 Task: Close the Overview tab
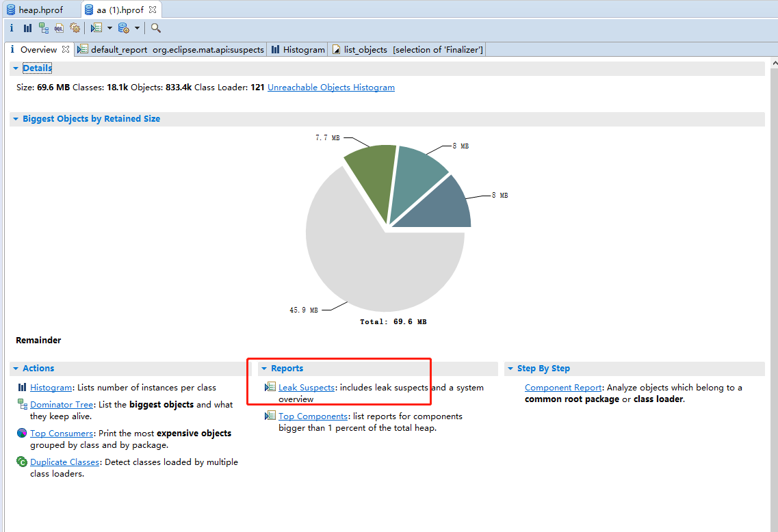point(66,49)
